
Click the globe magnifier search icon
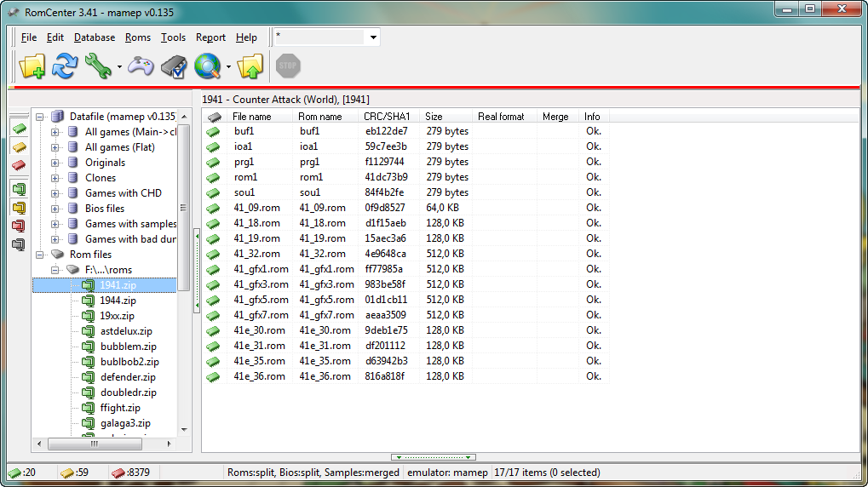pos(207,66)
